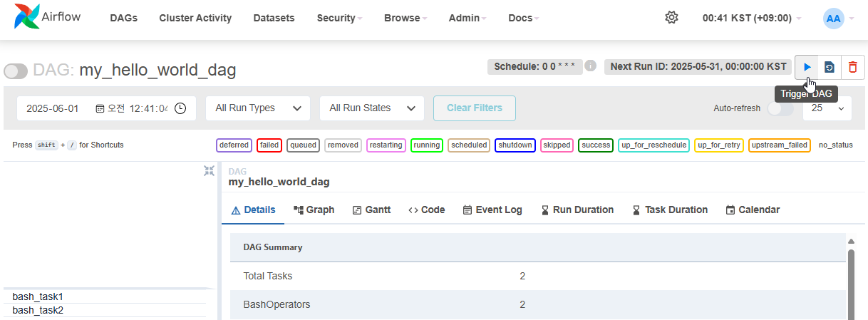Viewport: 868px width, 320px height.
Task: Expand the All Run Types dropdown
Action: [258, 108]
